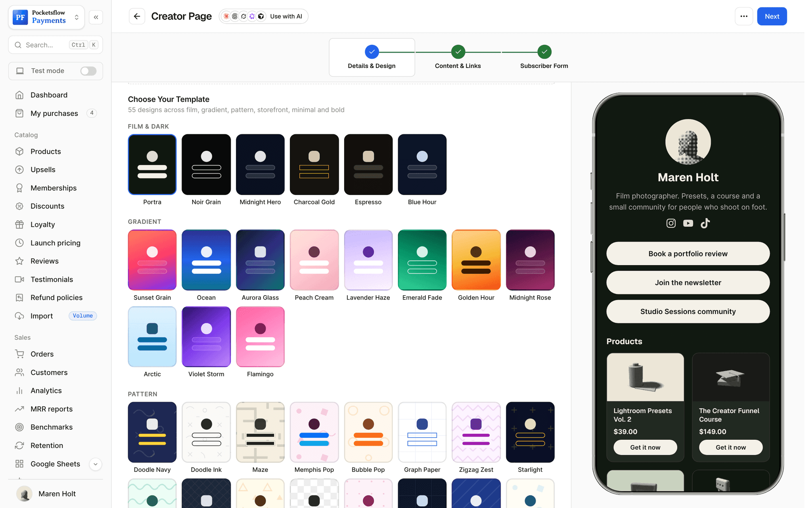
Task: Go to Launch pricing
Action: (x=56, y=243)
